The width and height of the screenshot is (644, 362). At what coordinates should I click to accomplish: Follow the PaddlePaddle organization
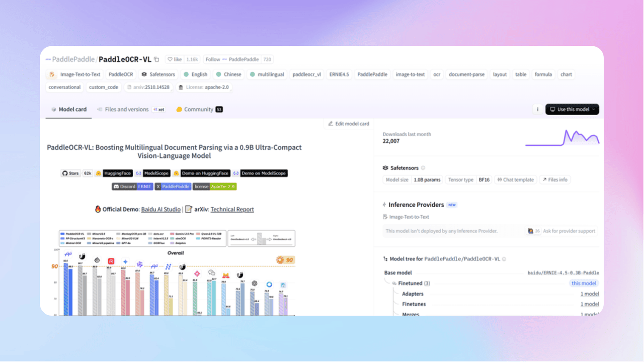(212, 59)
